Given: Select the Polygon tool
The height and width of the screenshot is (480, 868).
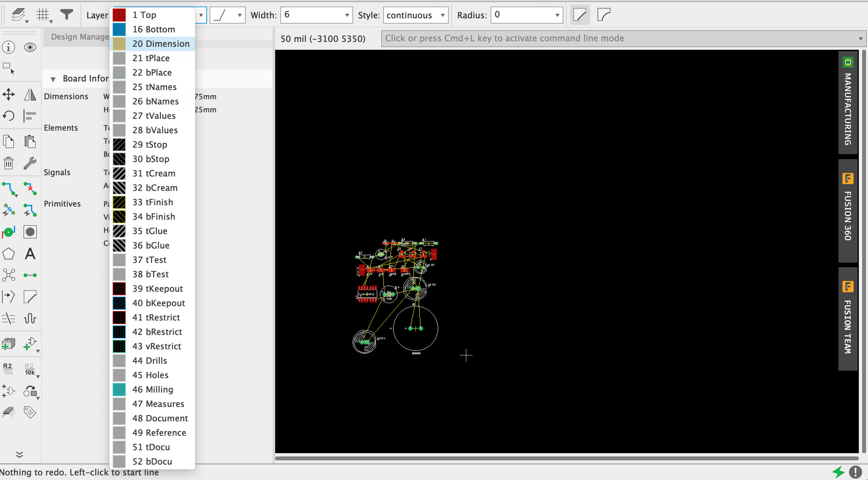Looking at the screenshot, I should point(9,254).
